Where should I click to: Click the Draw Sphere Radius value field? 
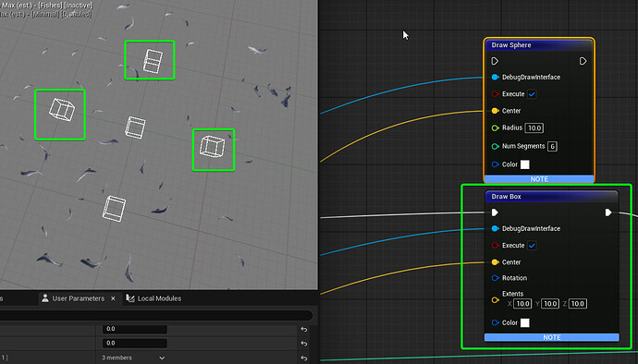pos(534,128)
